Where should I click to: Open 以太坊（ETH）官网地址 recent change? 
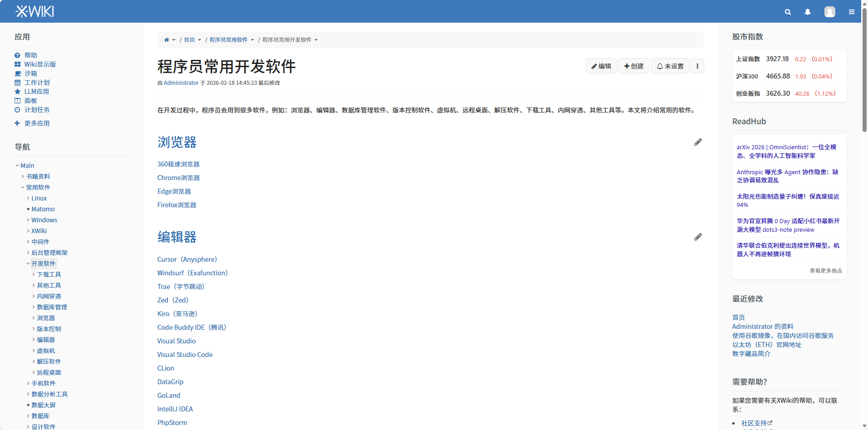[767, 345]
